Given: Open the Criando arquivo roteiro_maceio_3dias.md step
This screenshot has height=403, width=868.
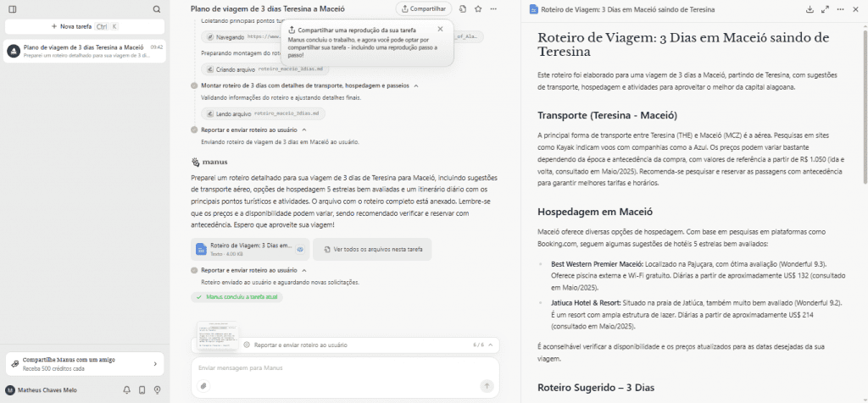Looking at the screenshot, I should 265,69.
